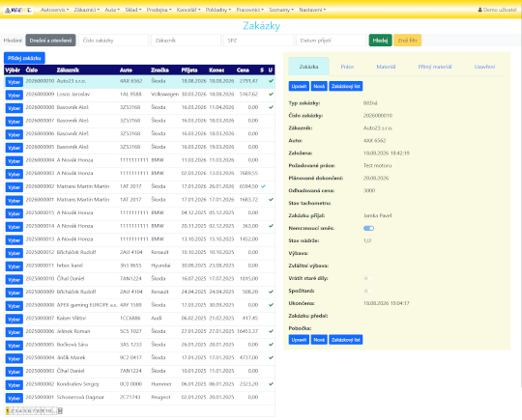This screenshot has width=522, height=420.
Task: Click the Číslo zakázky search field
Action: 113,41
